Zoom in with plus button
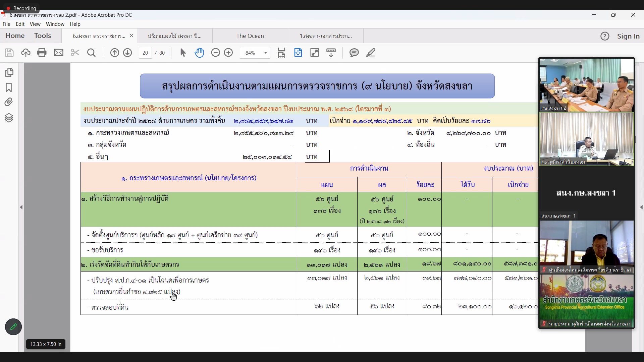The height and width of the screenshot is (362, 644). tap(228, 53)
